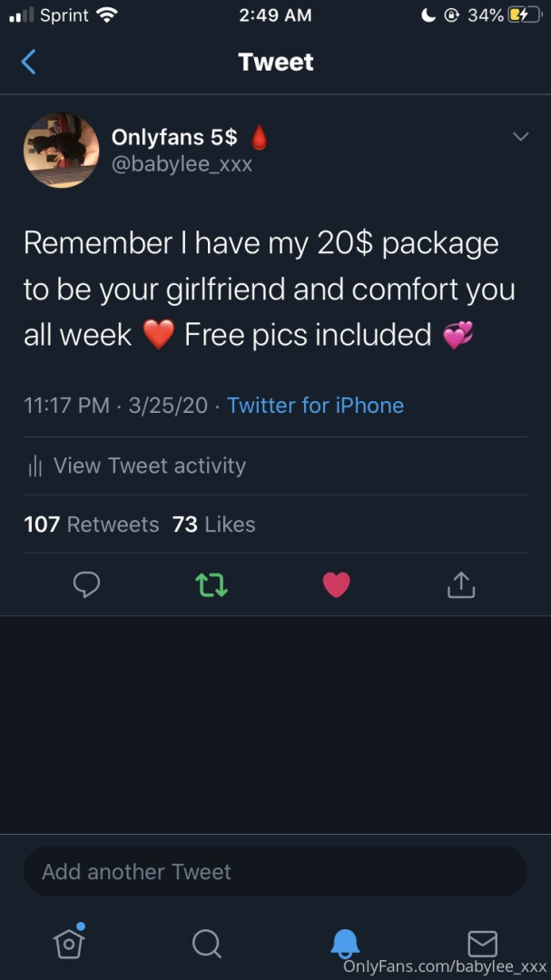This screenshot has width=551, height=980.
Task: View the 73 Likes list
Action: (214, 524)
